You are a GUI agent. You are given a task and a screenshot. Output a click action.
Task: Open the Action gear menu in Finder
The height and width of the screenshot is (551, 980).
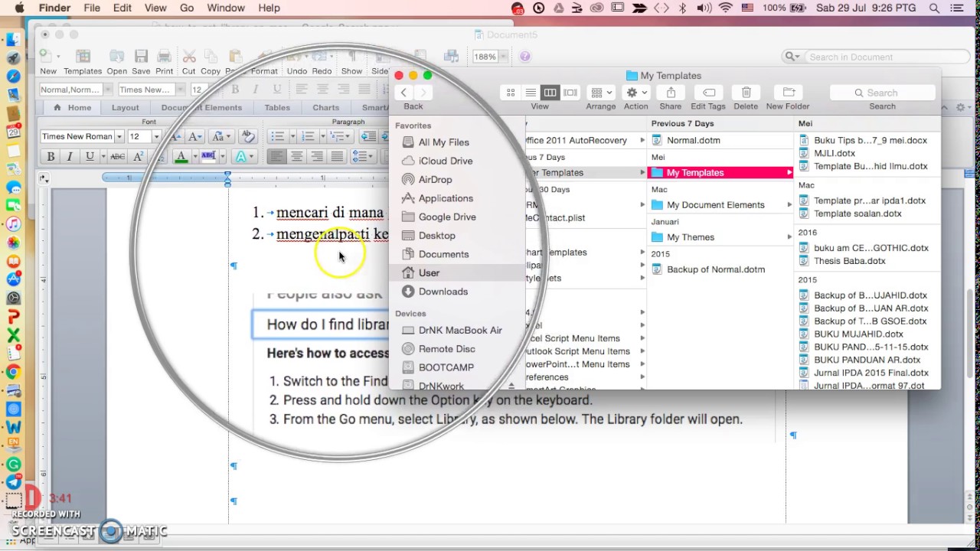[x=635, y=93]
